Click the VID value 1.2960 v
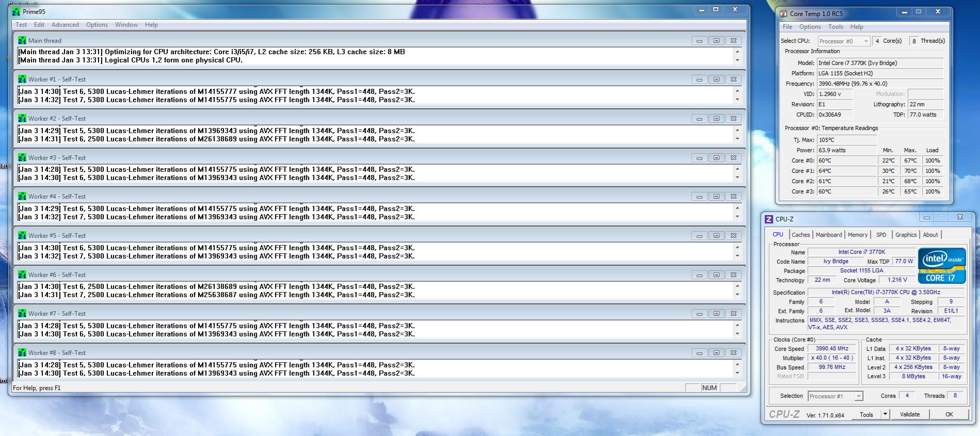This screenshot has height=436, width=980. pos(834,94)
